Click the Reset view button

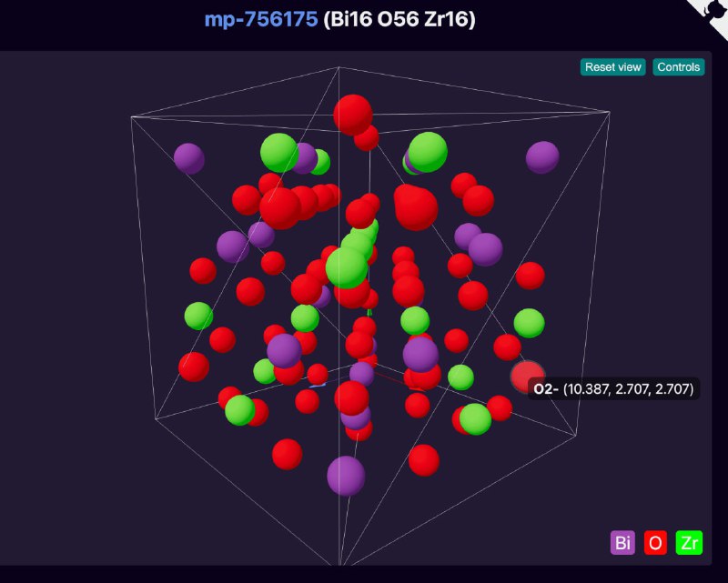pos(613,66)
